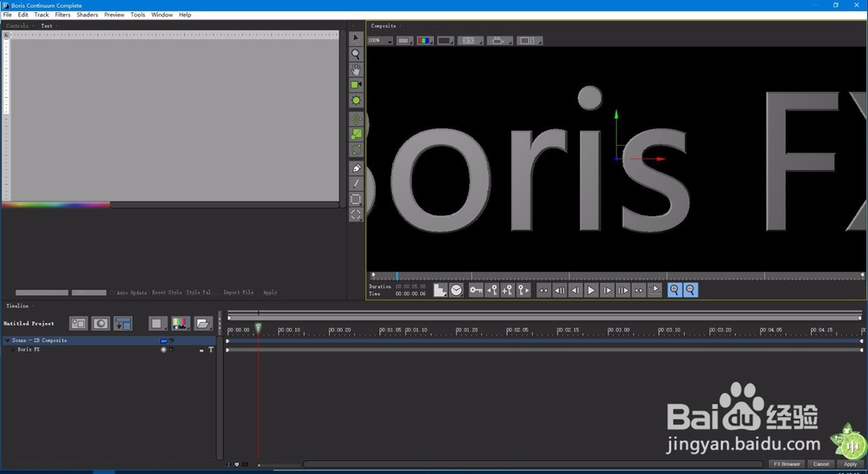Image resolution: width=868 pixels, height=474 pixels.
Task: Jump to start with rewind button
Action: (543, 290)
